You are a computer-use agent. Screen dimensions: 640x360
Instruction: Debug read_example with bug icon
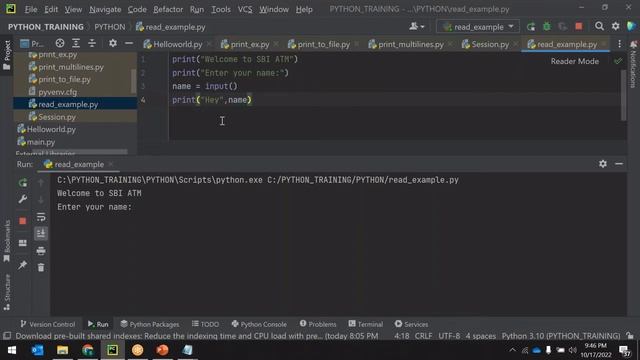point(547,27)
